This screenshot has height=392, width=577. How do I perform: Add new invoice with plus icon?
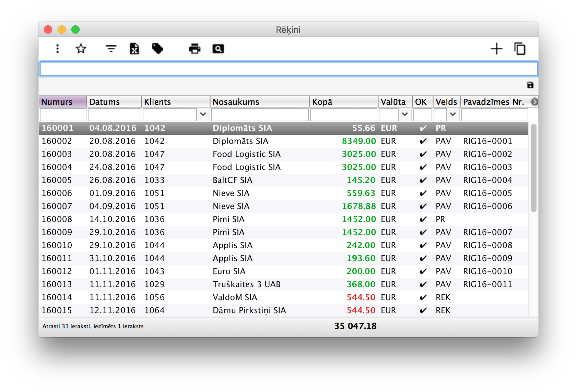tap(496, 49)
